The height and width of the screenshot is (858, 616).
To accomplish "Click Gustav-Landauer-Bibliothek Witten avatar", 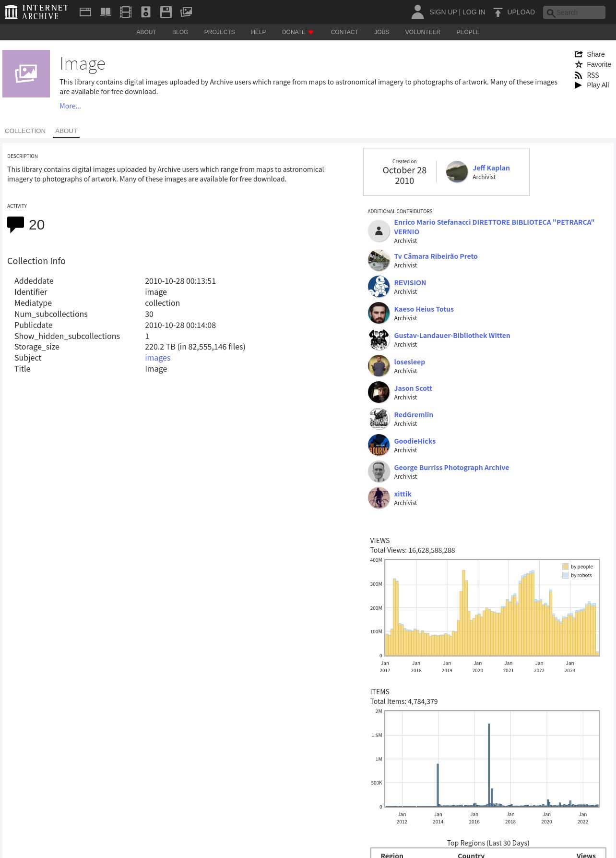I will click(x=379, y=339).
